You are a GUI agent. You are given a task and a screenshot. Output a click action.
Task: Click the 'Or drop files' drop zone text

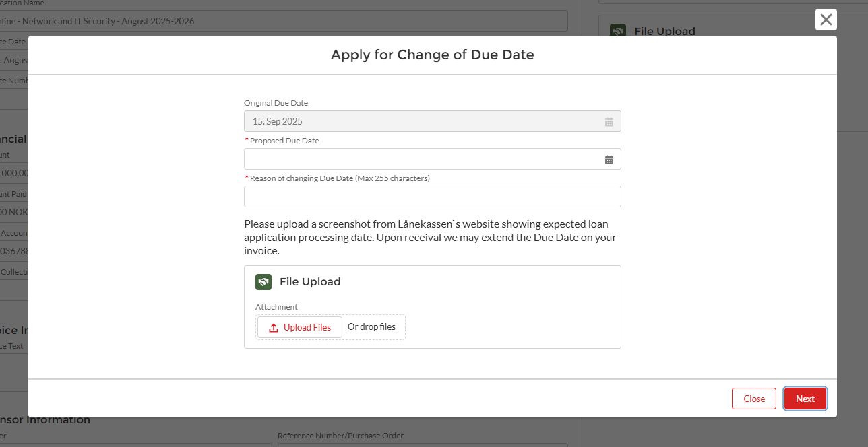[371, 327]
